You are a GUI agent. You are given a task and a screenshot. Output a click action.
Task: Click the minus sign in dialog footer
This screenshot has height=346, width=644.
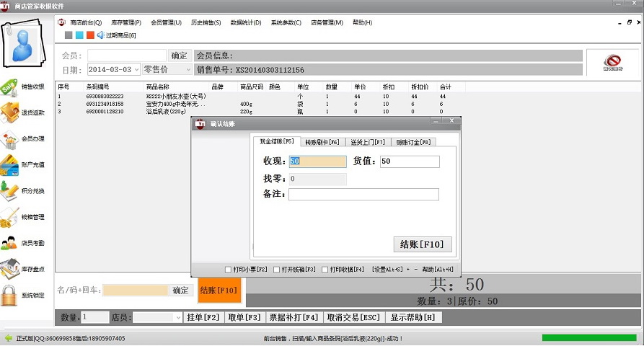coord(415,270)
